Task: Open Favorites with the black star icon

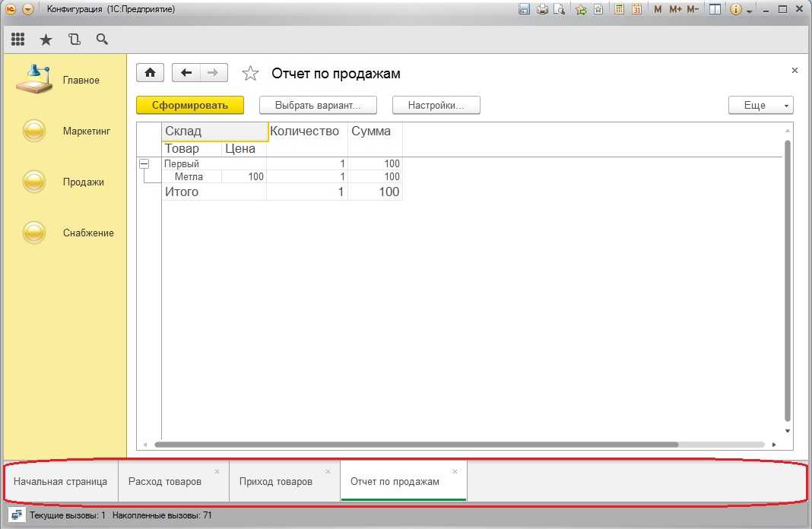Action: pos(46,40)
